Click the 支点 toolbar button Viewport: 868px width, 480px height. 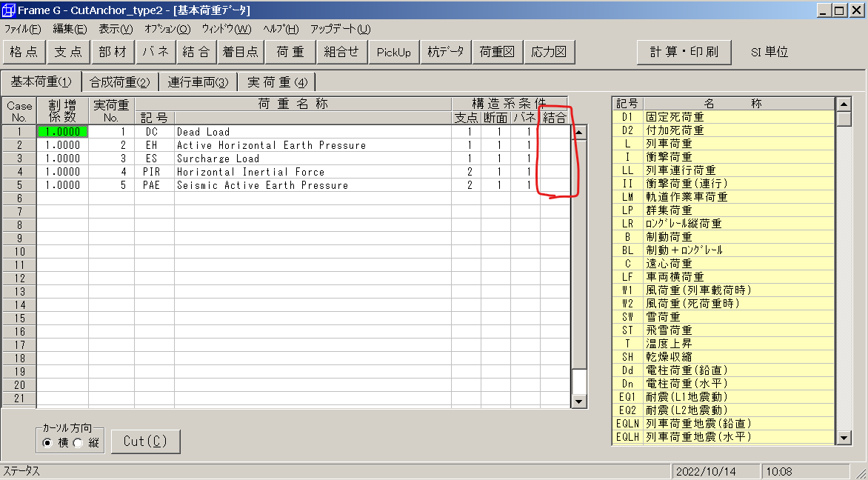coord(68,52)
